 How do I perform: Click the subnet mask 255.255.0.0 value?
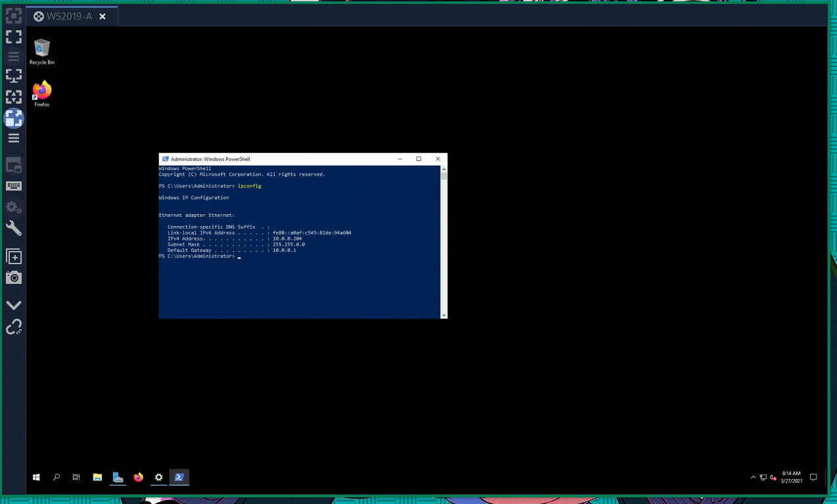[289, 244]
